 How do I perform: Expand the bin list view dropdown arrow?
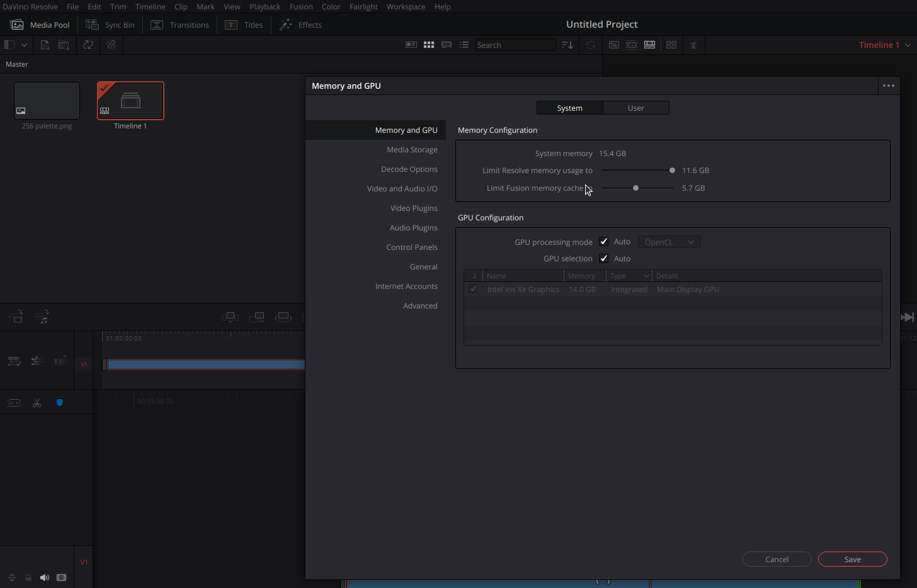point(24,45)
